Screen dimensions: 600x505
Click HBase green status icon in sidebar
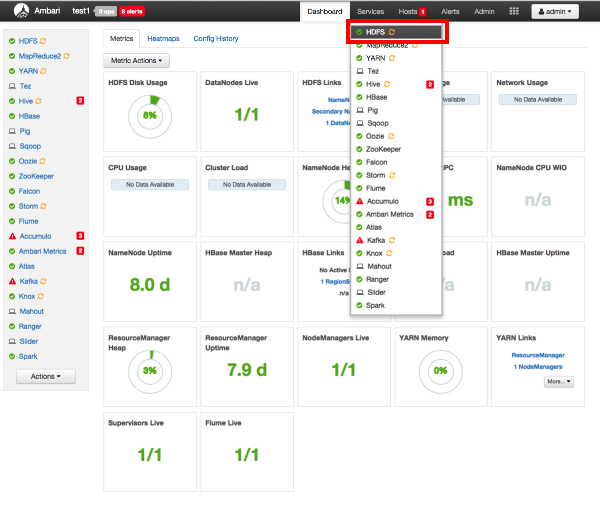point(12,116)
